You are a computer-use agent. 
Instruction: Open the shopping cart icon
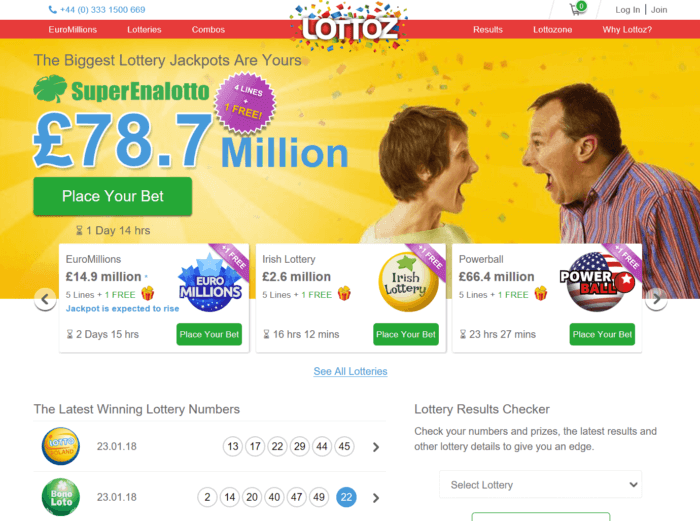point(578,9)
